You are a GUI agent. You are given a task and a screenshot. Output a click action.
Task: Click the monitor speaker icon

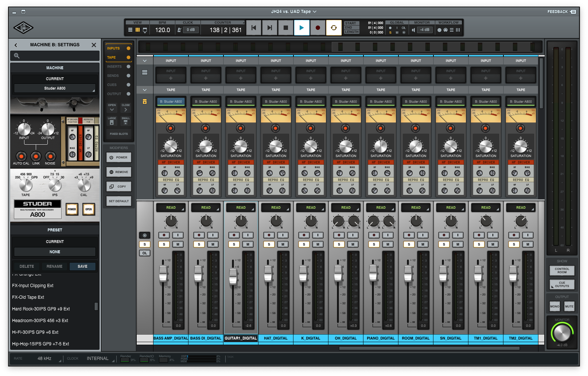coord(413,30)
